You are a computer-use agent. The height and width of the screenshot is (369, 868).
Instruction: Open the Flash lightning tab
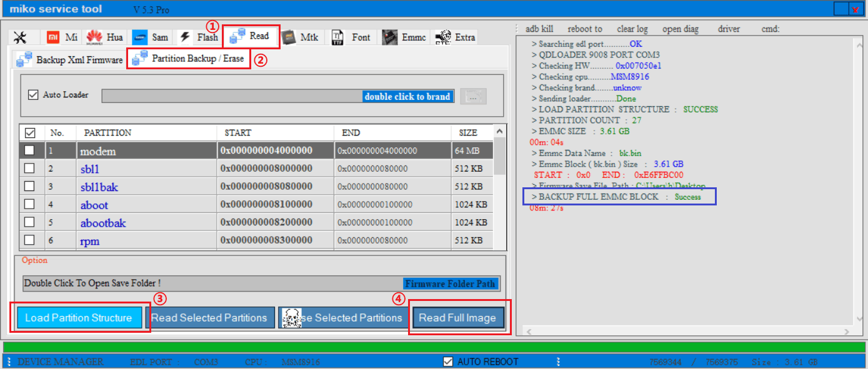(199, 37)
